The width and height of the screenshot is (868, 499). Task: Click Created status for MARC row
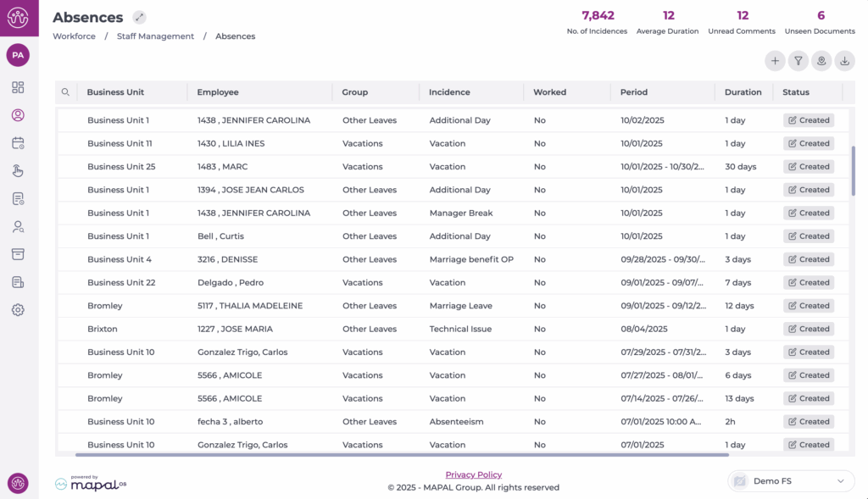(x=808, y=167)
